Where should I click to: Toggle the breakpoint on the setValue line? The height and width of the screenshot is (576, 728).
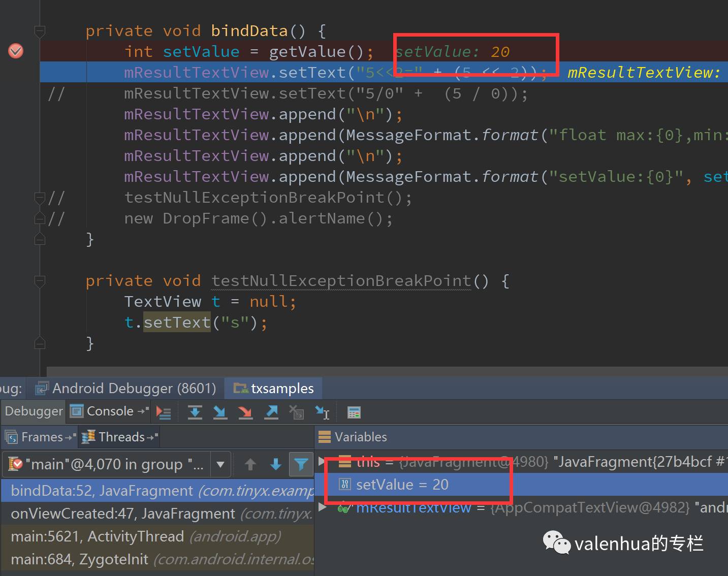pyautogui.click(x=16, y=51)
